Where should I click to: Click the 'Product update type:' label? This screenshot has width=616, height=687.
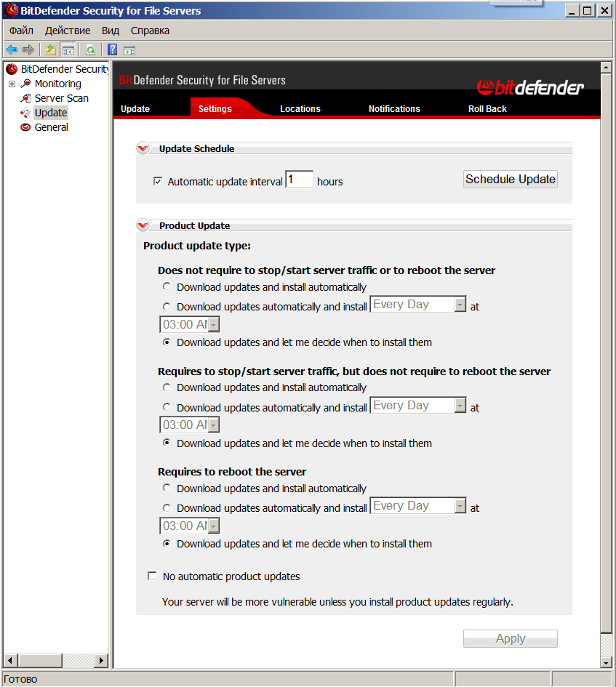click(197, 246)
